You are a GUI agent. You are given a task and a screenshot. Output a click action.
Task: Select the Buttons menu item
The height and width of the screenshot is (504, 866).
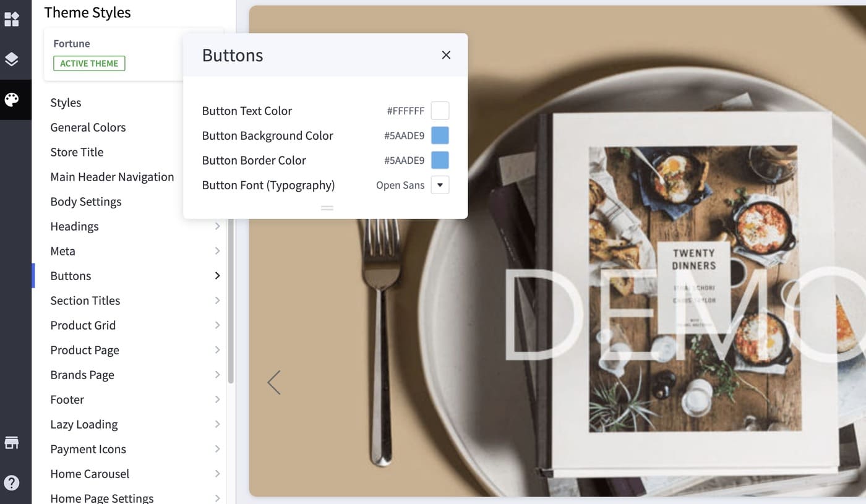[71, 276]
